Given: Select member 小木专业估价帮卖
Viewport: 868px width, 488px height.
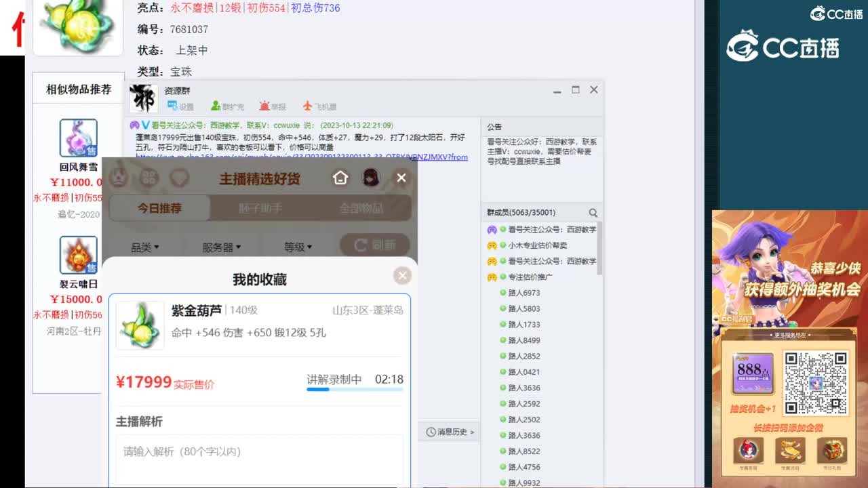Looking at the screenshot, I should click(537, 245).
